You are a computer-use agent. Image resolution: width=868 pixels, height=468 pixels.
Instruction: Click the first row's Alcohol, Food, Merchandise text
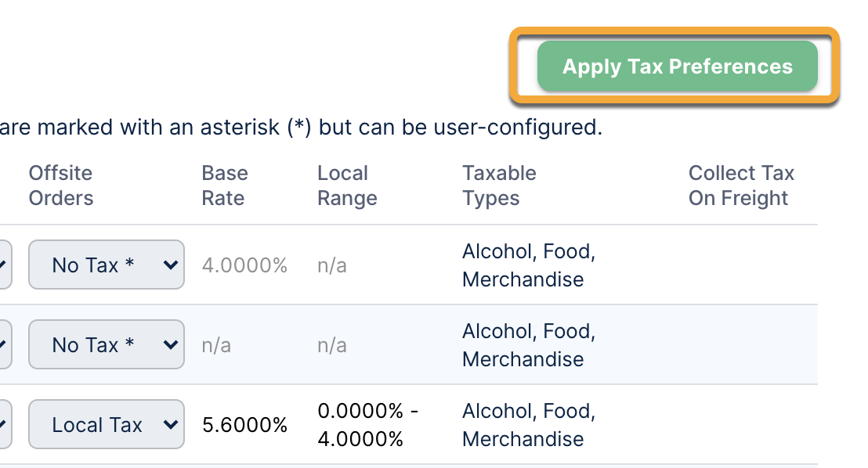528,266
